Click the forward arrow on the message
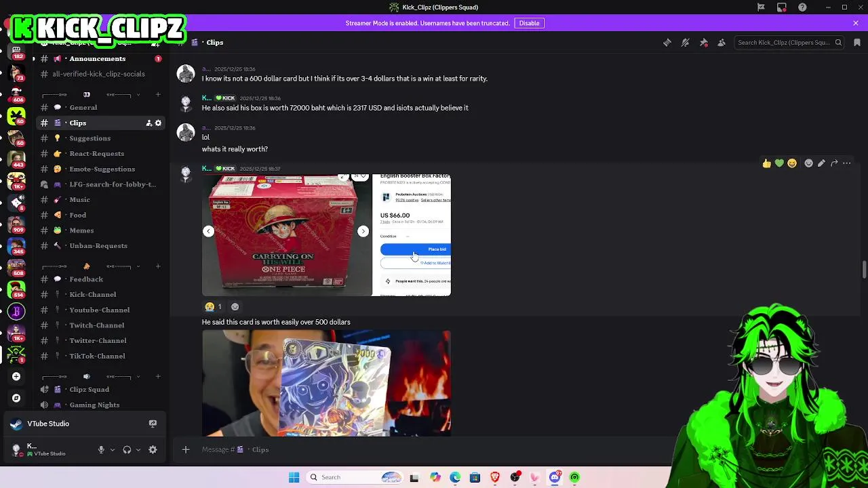This screenshot has height=488, width=868. pyautogui.click(x=834, y=163)
